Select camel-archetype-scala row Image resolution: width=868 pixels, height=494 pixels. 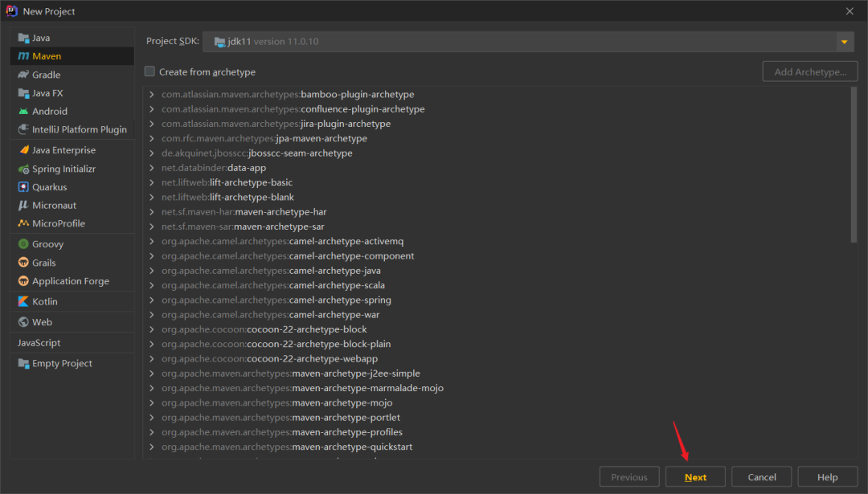coord(497,285)
